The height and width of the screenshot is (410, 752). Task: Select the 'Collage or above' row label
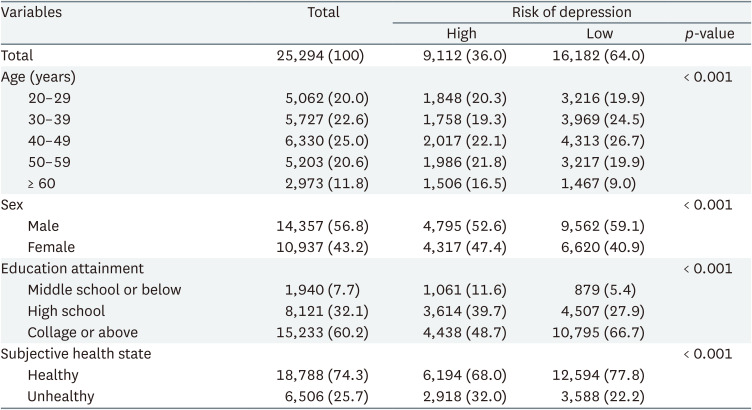point(81,332)
